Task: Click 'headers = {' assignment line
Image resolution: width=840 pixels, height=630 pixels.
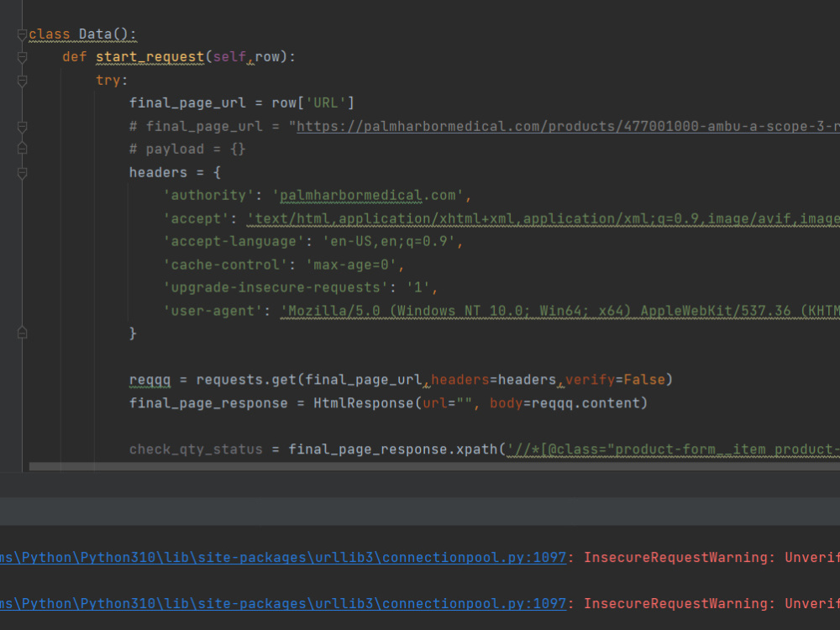Action: [x=175, y=172]
